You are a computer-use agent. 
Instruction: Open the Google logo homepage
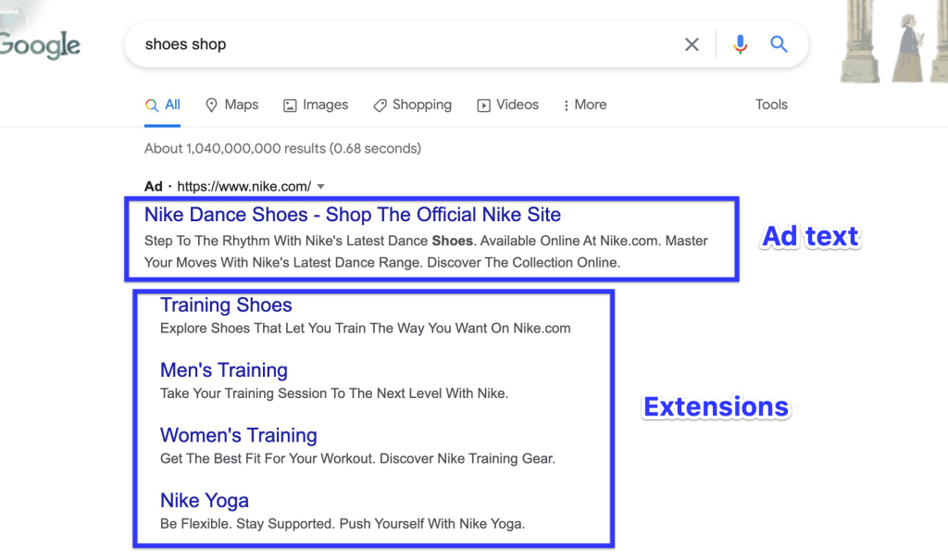(x=40, y=45)
